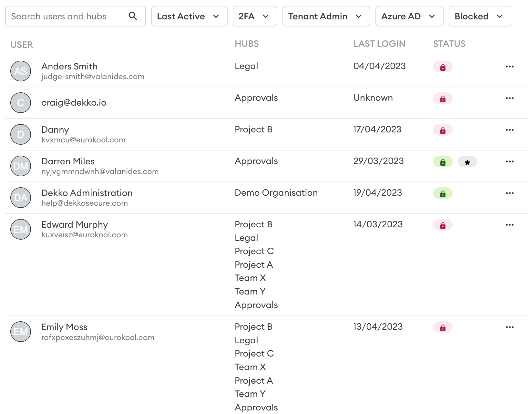Open the 2FA filter dropdown
The width and height of the screenshot is (532, 414).
(x=255, y=16)
